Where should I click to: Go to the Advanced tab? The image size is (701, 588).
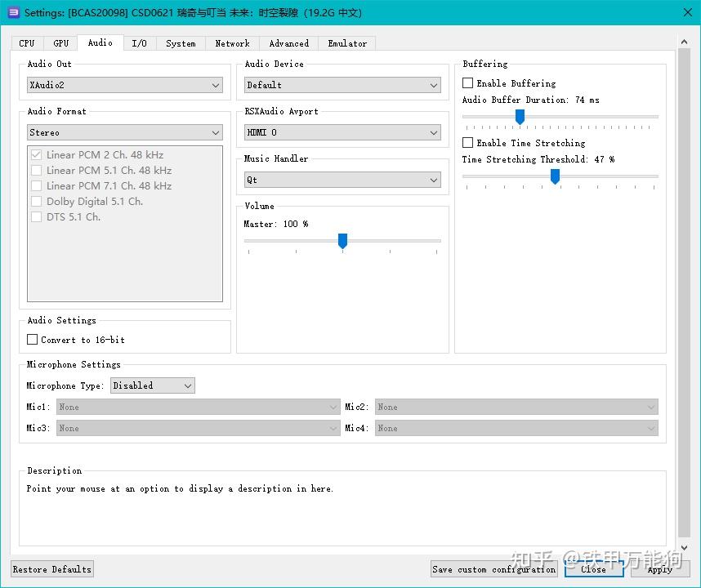coord(289,43)
